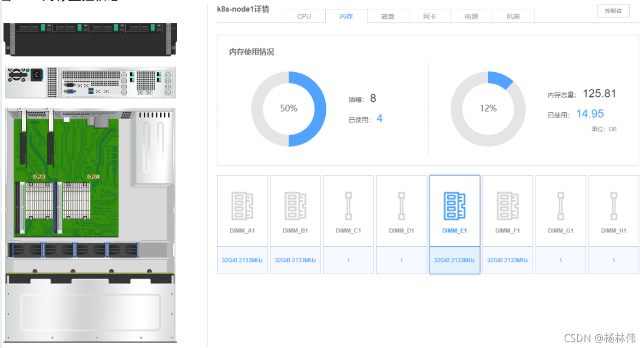This screenshot has width=644, height=348.
Task: Select the DIMM_A1 memory module icon
Action: click(x=242, y=206)
